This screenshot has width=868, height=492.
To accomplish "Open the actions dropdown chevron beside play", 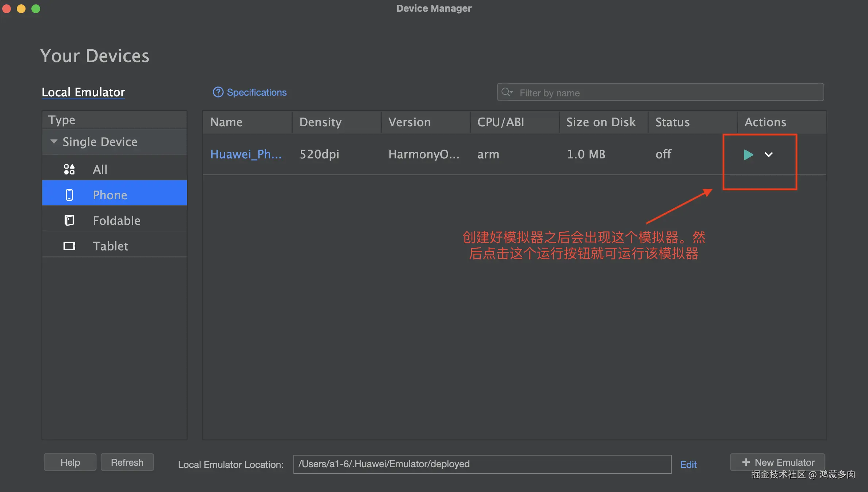I will pos(768,155).
